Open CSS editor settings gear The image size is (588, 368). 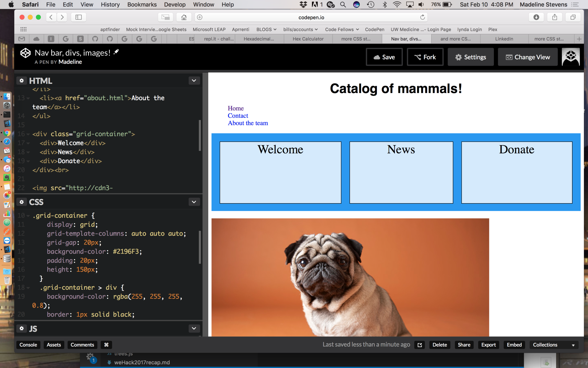pos(22,202)
